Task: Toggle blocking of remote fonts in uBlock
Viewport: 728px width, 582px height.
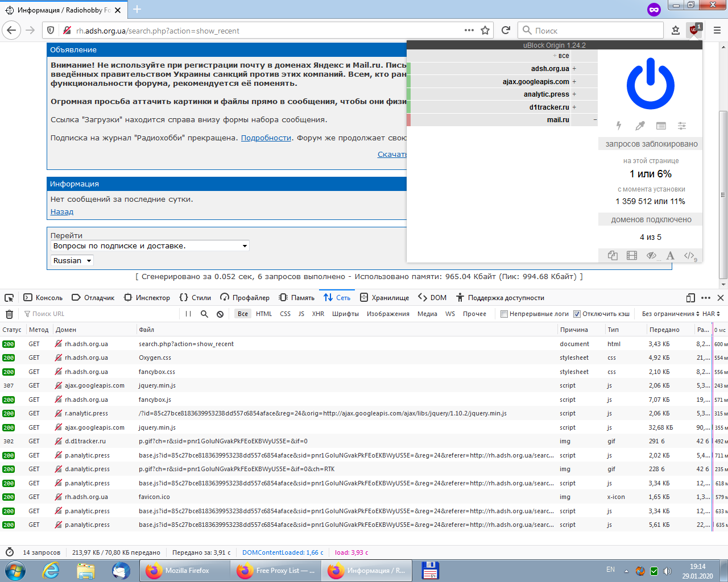Action: [670, 256]
